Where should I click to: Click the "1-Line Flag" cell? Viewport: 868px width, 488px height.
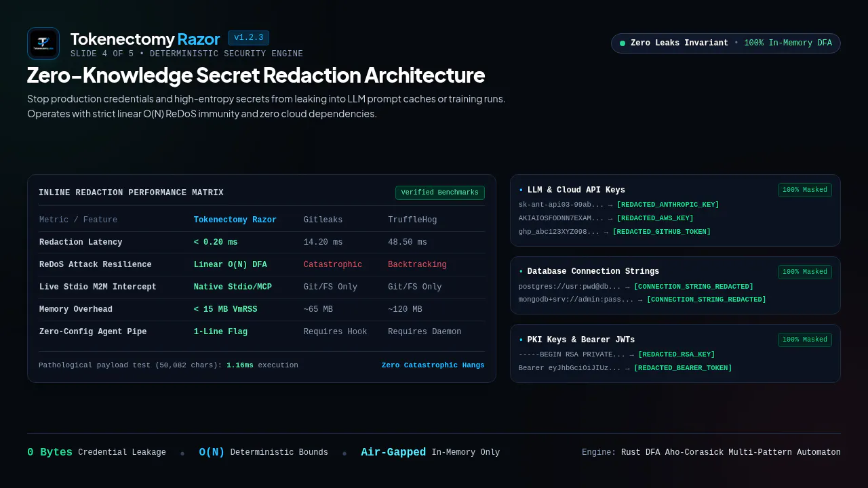pos(220,331)
